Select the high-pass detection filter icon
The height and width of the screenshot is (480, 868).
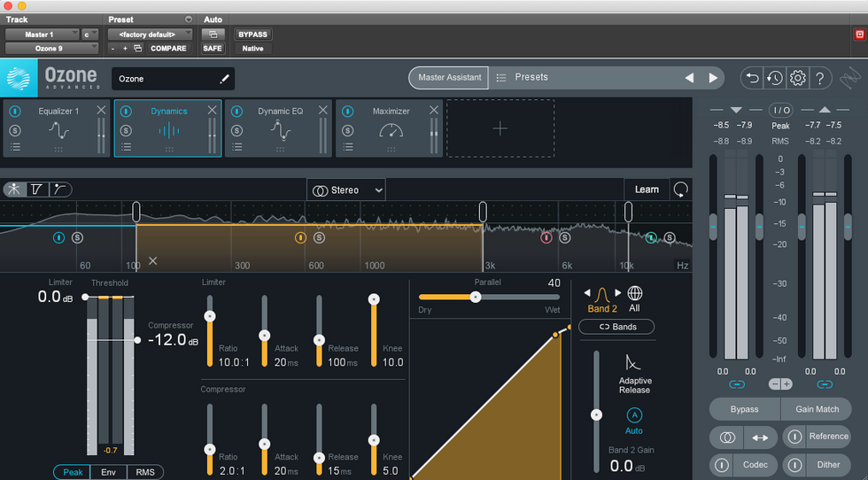(x=60, y=190)
